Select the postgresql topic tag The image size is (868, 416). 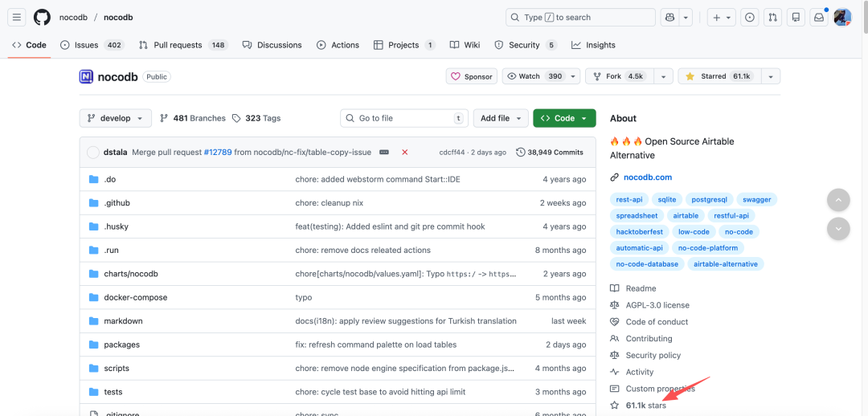(710, 200)
